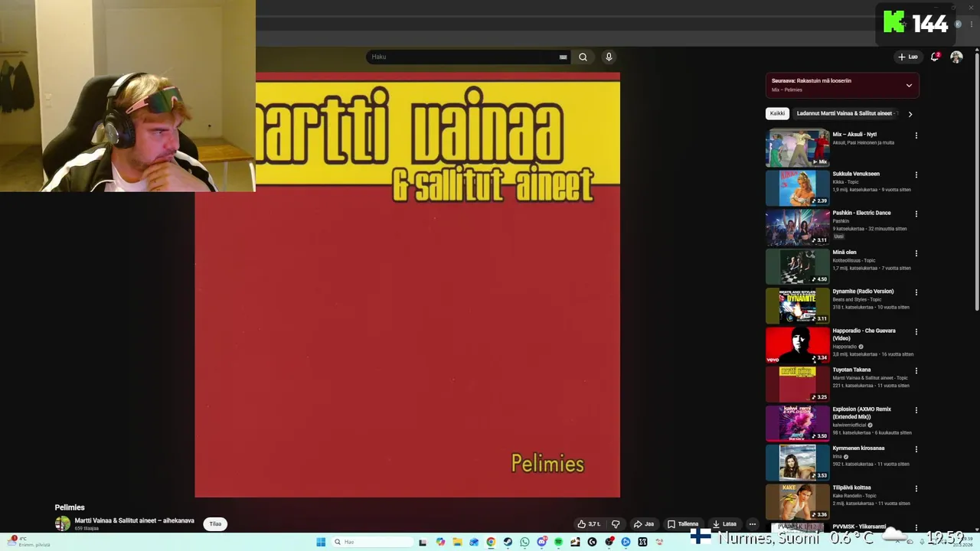Play the Pashkin - Electric Dance thumbnail
The width and height of the screenshot is (980, 551).
(x=797, y=227)
